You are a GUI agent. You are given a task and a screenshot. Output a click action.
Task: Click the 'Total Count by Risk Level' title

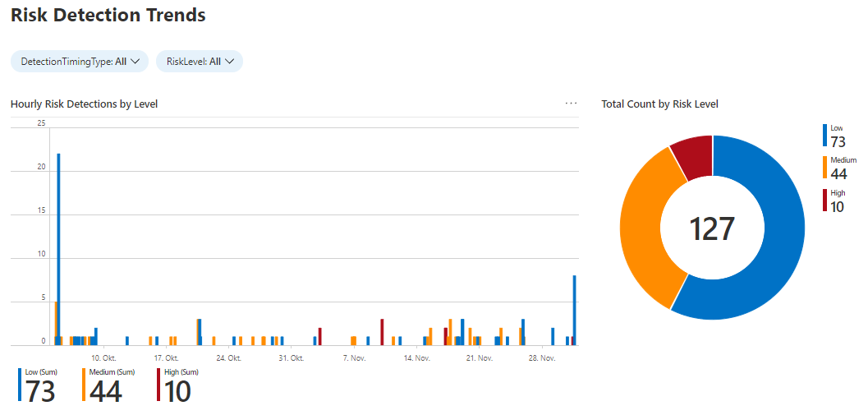pos(660,104)
